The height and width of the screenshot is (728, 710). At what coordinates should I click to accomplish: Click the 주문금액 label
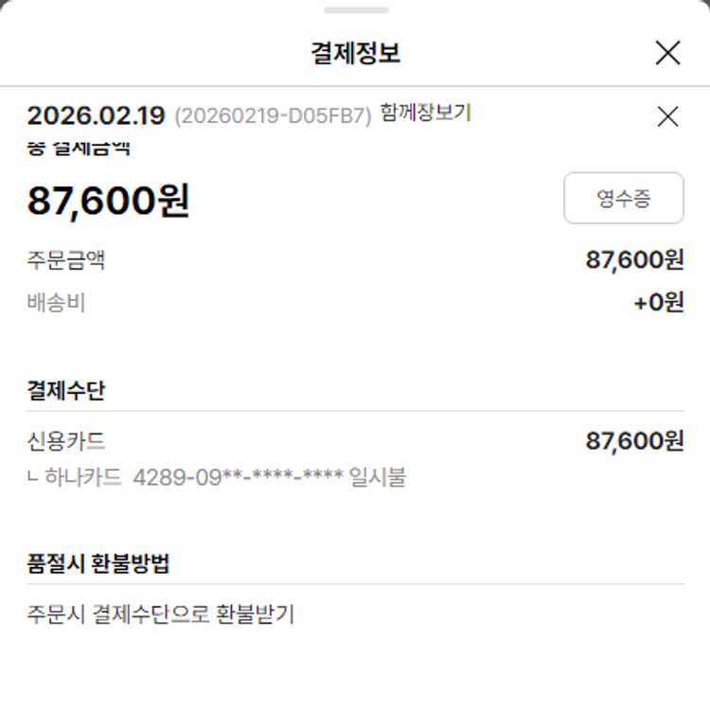(65, 259)
